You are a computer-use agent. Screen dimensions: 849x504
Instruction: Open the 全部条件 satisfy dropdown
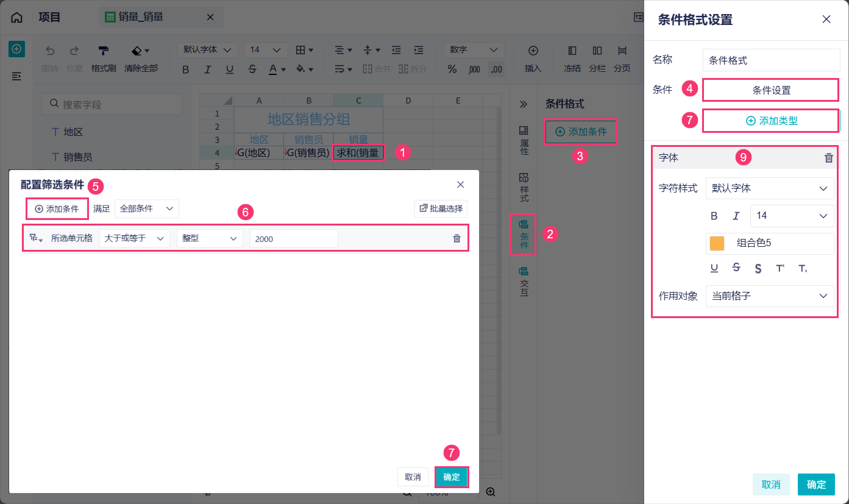(x=147, y=208)
